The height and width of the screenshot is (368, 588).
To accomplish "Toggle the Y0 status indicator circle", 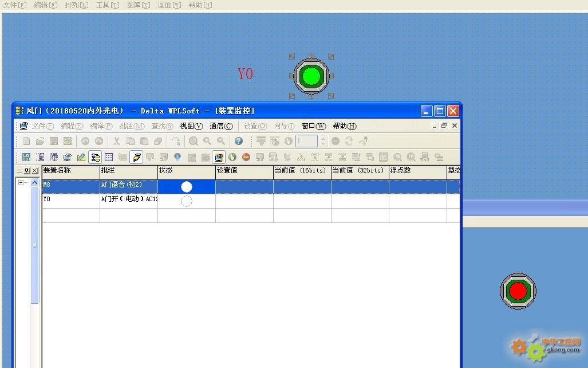I will pos(187,201).
